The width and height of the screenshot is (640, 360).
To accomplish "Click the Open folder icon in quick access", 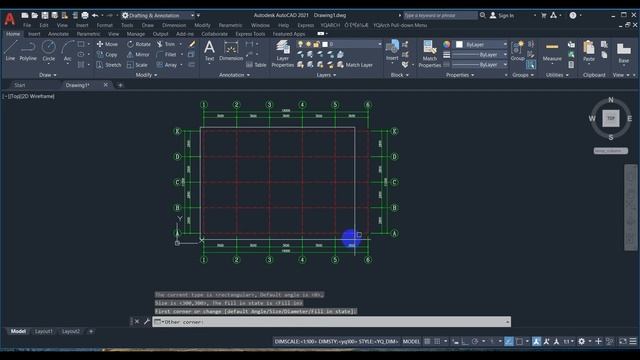I will [35, 15].
